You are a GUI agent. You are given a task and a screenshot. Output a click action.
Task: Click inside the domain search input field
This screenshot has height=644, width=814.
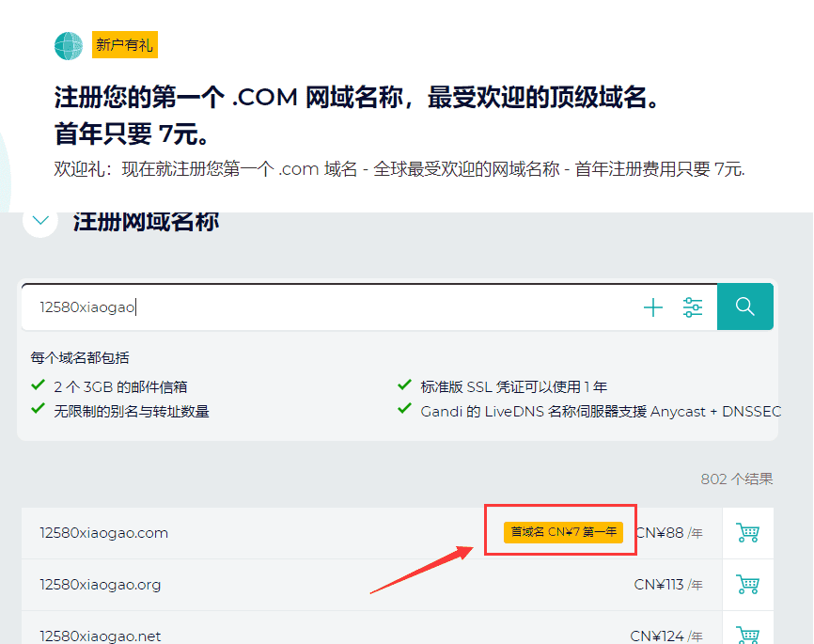[282, 306]
